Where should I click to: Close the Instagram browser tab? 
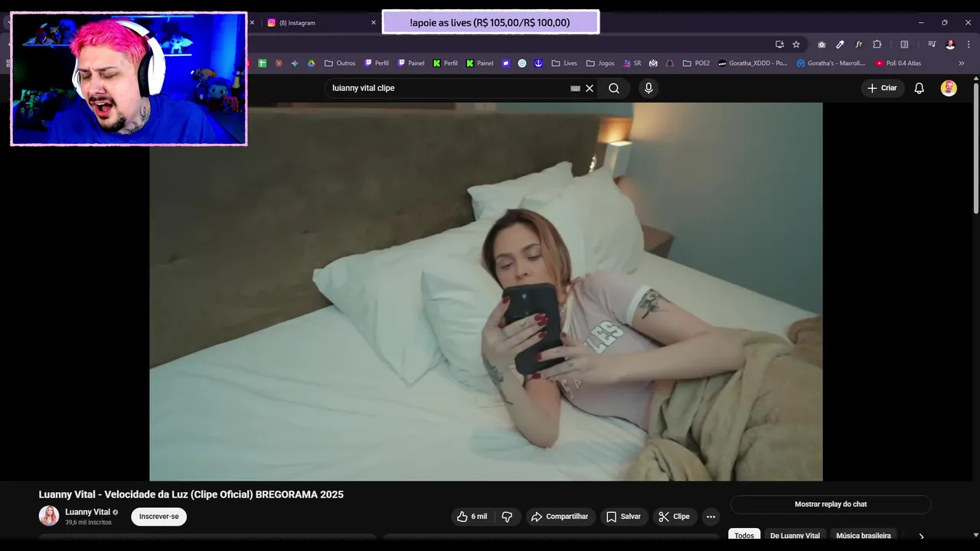(x=374, y=23)
